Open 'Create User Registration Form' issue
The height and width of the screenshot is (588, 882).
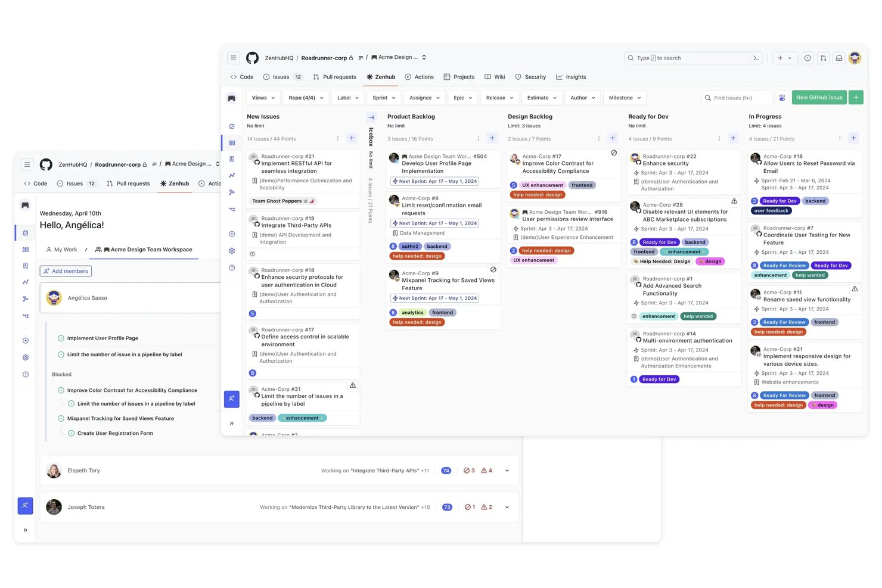pos(115,434)
